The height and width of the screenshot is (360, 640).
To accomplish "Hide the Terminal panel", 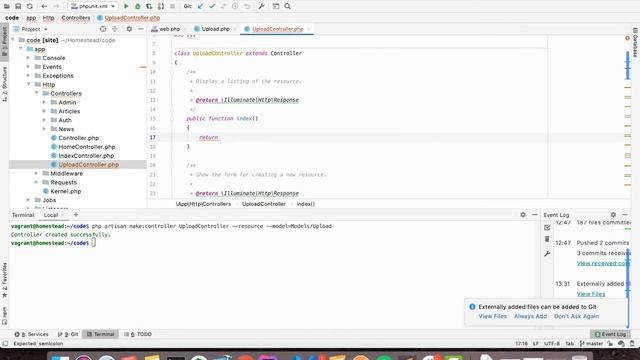I will coord(534,215).
